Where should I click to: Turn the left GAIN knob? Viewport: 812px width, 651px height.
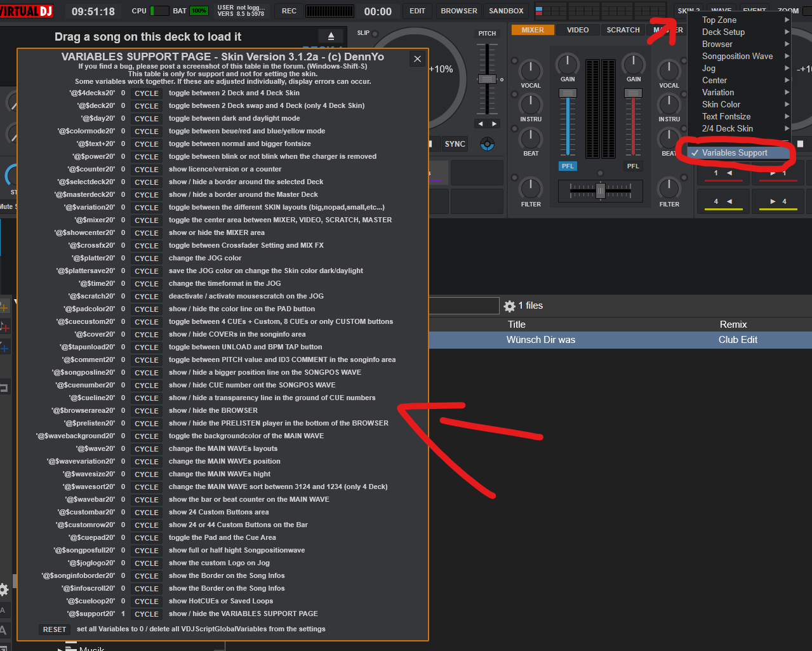[568, 64]
